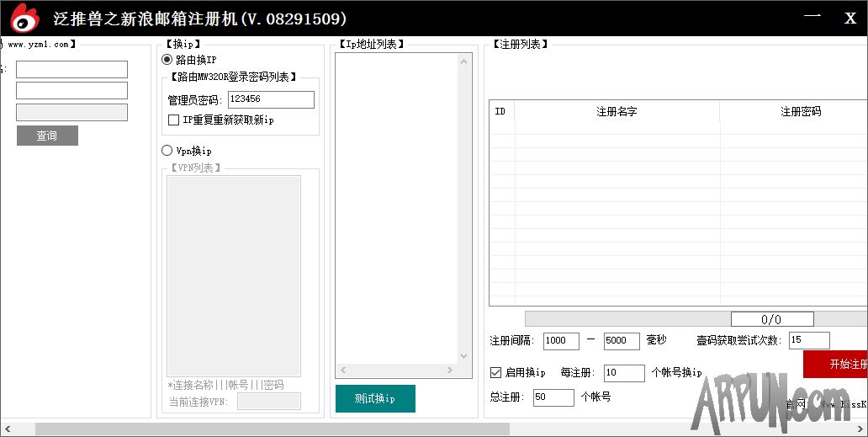Click the red 开始注册 button
Viewport: 868px width, 437px height.
coord(837,364)
